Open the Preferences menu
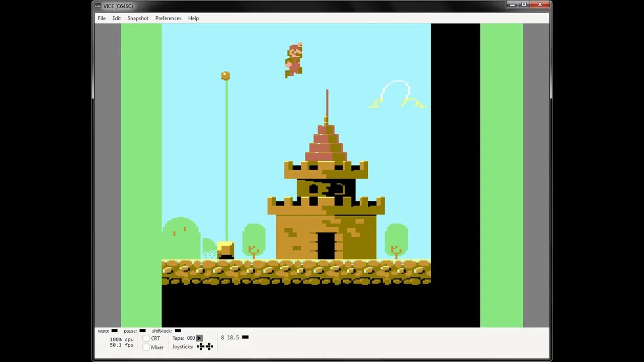 (168, 18)
